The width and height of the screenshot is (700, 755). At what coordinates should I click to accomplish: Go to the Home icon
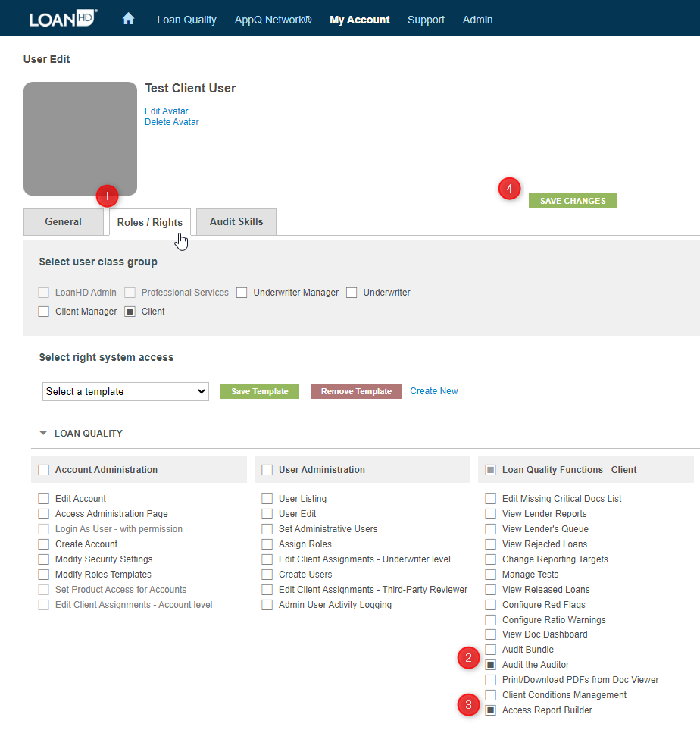[128, 19]
